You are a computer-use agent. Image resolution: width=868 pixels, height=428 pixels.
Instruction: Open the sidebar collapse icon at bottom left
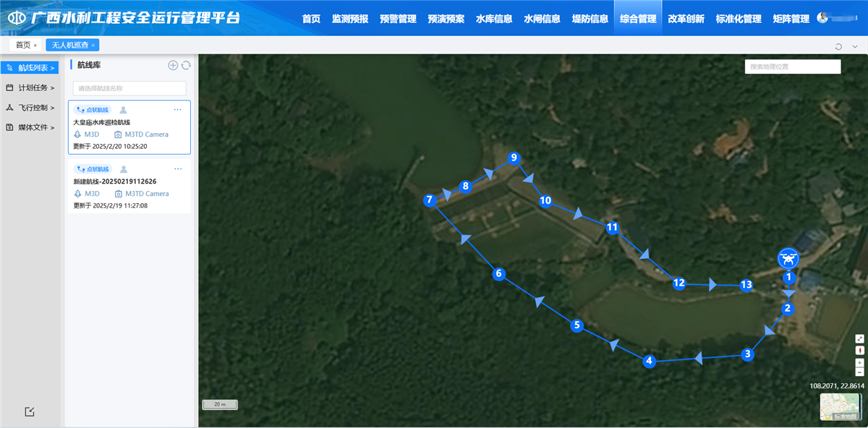pos(29,412)
